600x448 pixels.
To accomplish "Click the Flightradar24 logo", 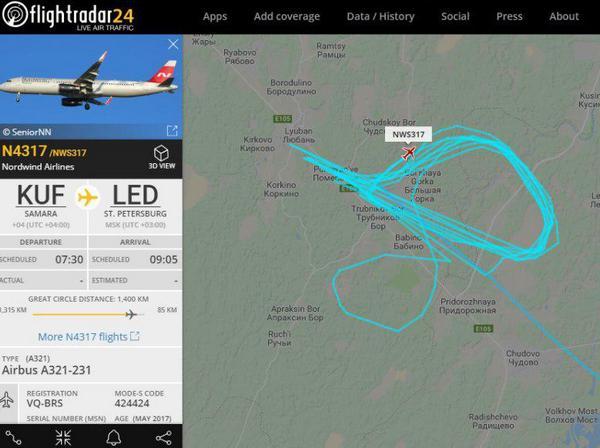I will [x=68, y=16].
